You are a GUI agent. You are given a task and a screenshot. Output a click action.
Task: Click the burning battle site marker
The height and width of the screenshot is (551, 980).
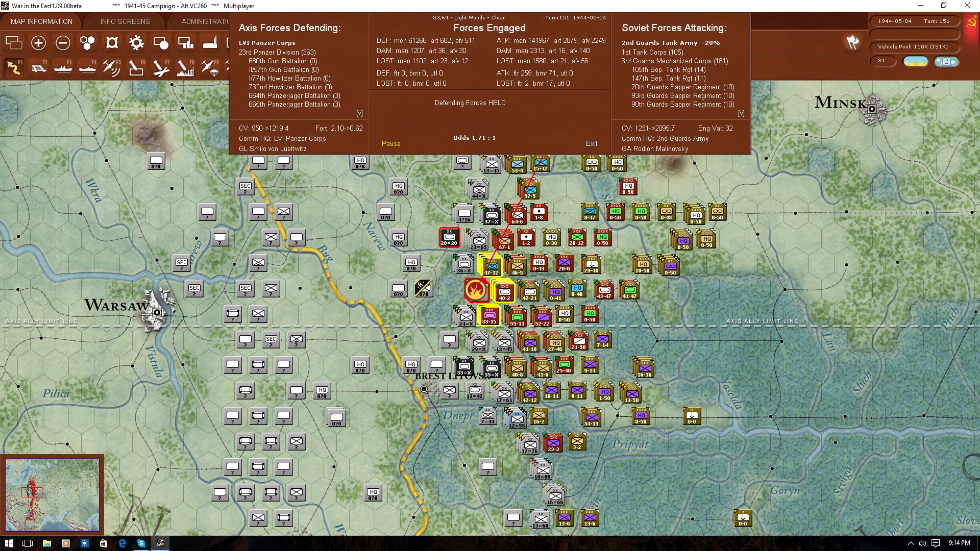476,290
